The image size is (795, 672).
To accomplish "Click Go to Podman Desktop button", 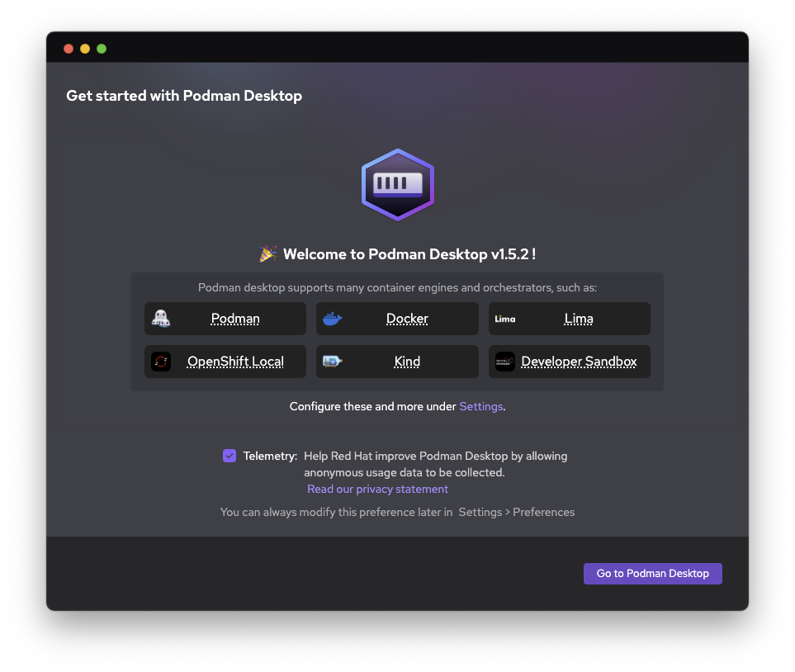I will click(x=652, y=574).
